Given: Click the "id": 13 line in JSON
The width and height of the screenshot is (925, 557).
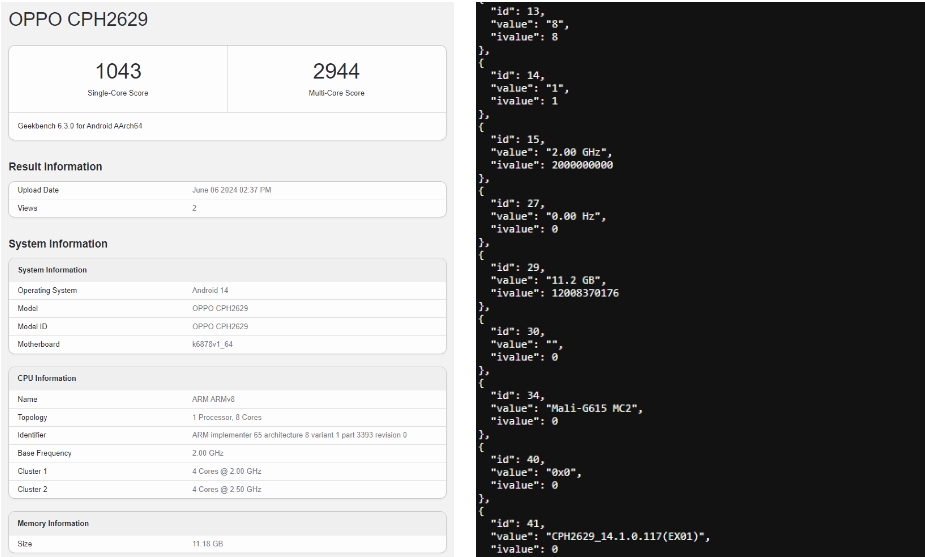Looking at the screenshot, I should click(517, 11).
